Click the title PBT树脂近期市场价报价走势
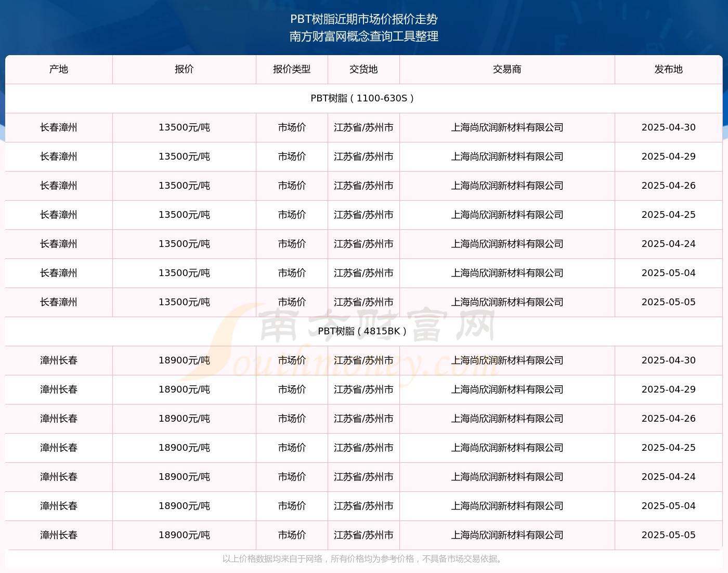Image resolution: width=728 pixels, height=573 pixels. tap(364, 19)
